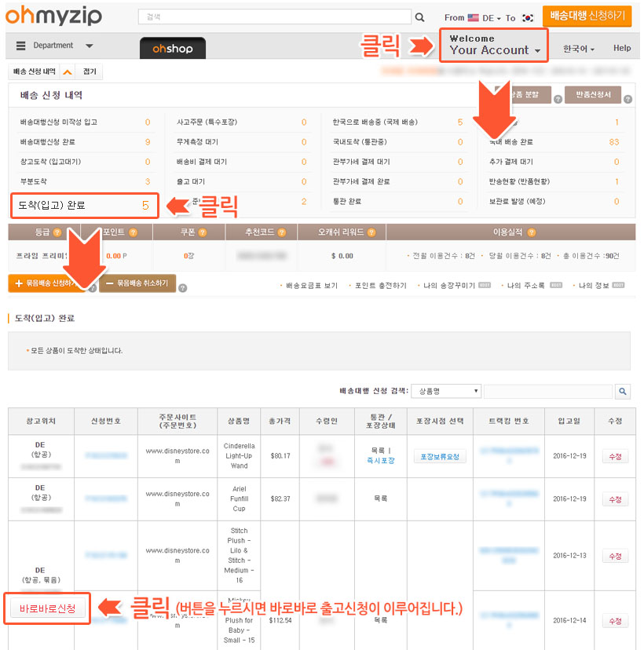Click the help icon after 묶음배송 취소하기

(x=183, y=288)
